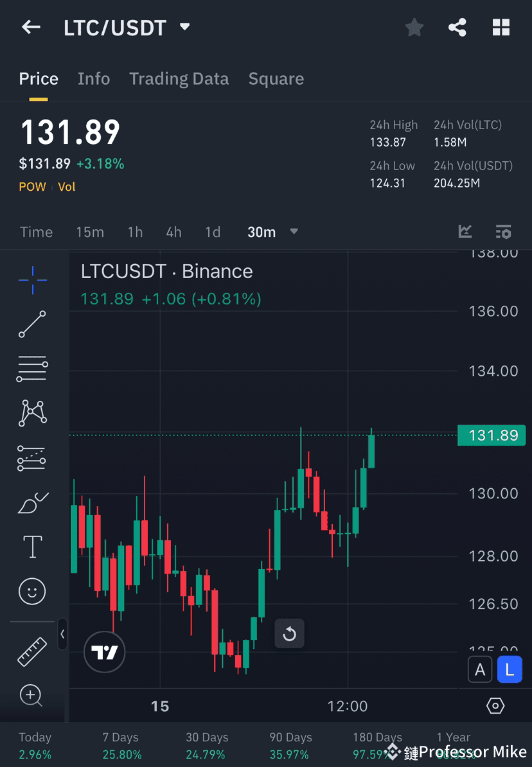Switch to the Trading Data tab
The width and height of the screenshot is (532, 767).
(x=179, y=78)
